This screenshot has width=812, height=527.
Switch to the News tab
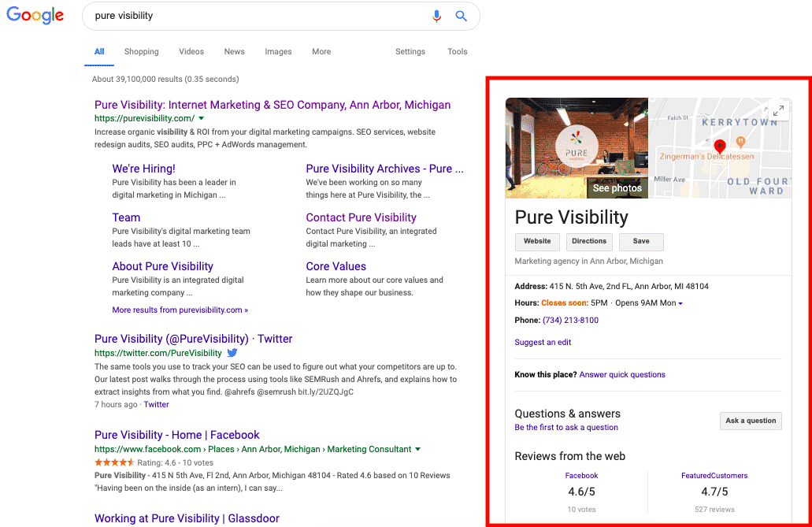point(234,52)
